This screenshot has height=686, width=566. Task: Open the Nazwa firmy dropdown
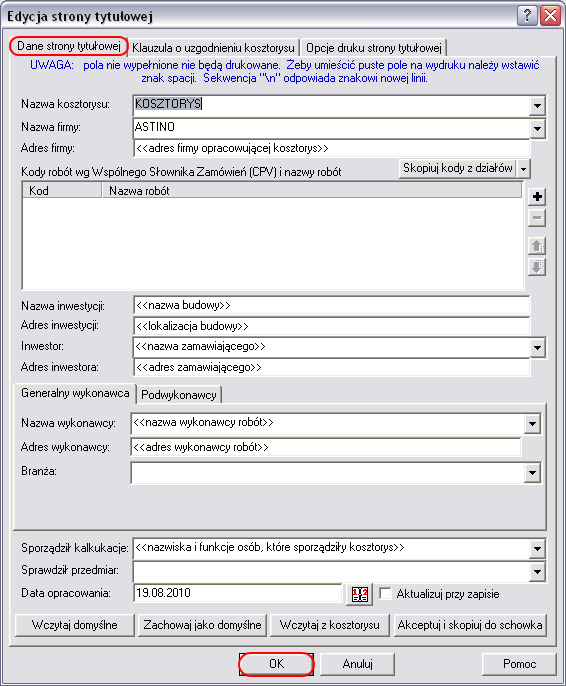coord(537,129)
